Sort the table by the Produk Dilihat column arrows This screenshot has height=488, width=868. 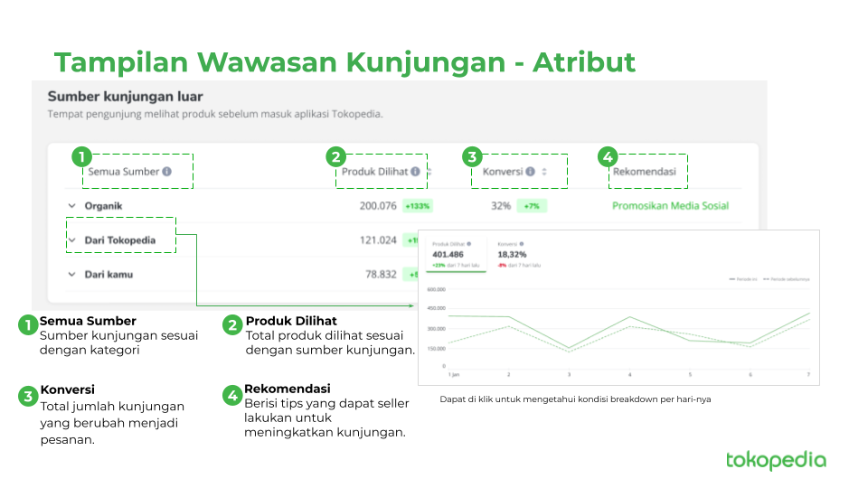click(429, 172)
